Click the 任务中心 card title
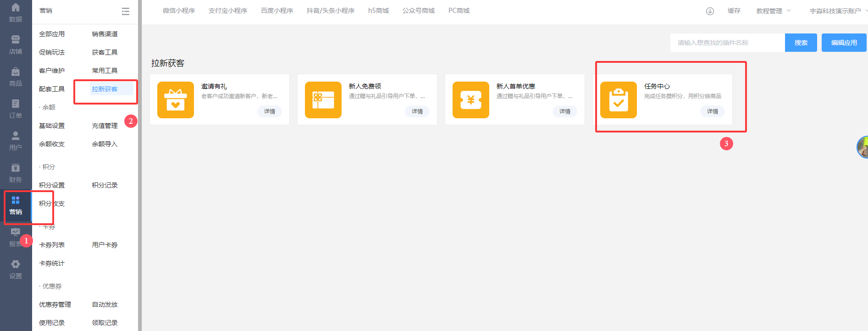 (x=657, y=86)
